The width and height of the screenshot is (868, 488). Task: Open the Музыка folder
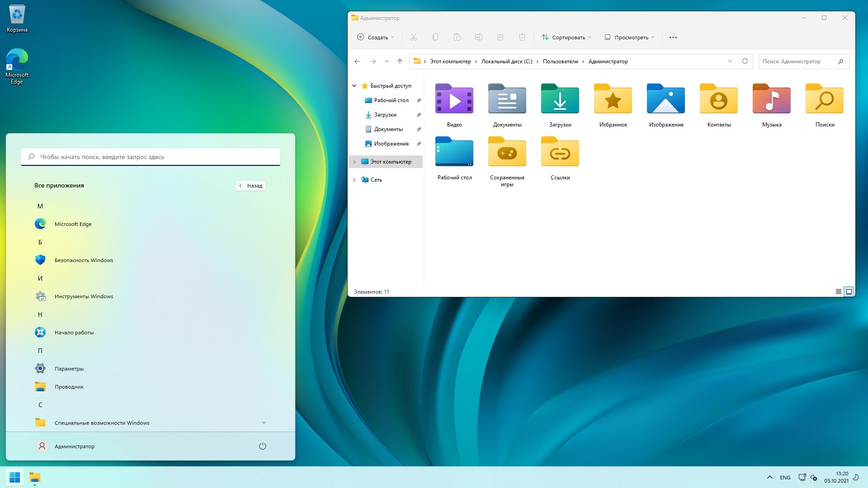772,105
